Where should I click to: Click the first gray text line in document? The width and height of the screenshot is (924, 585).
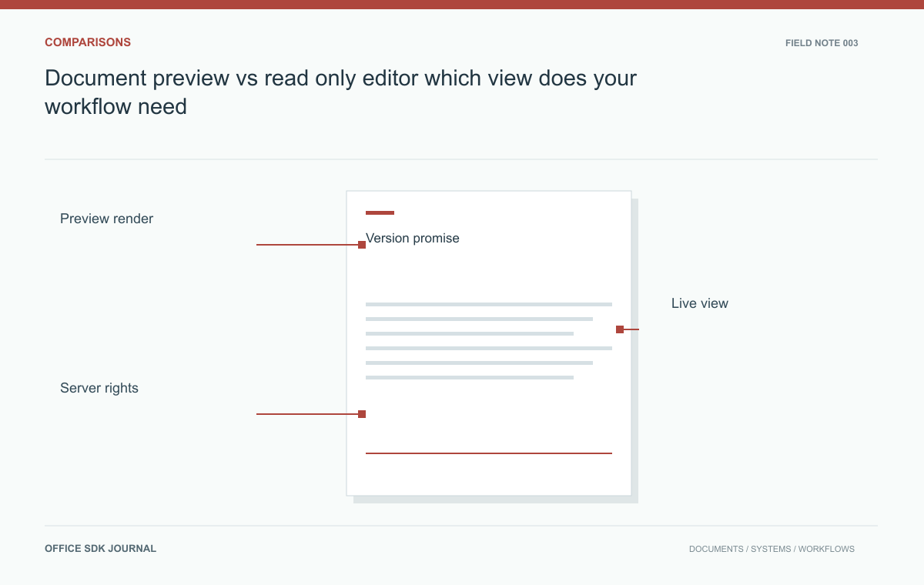pos(489,304)
